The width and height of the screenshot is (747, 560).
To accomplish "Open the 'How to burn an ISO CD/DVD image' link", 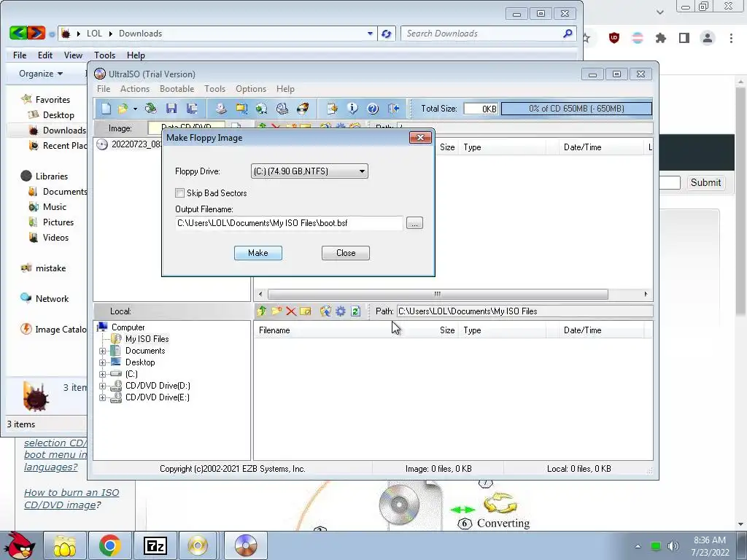I will [71, 499].
